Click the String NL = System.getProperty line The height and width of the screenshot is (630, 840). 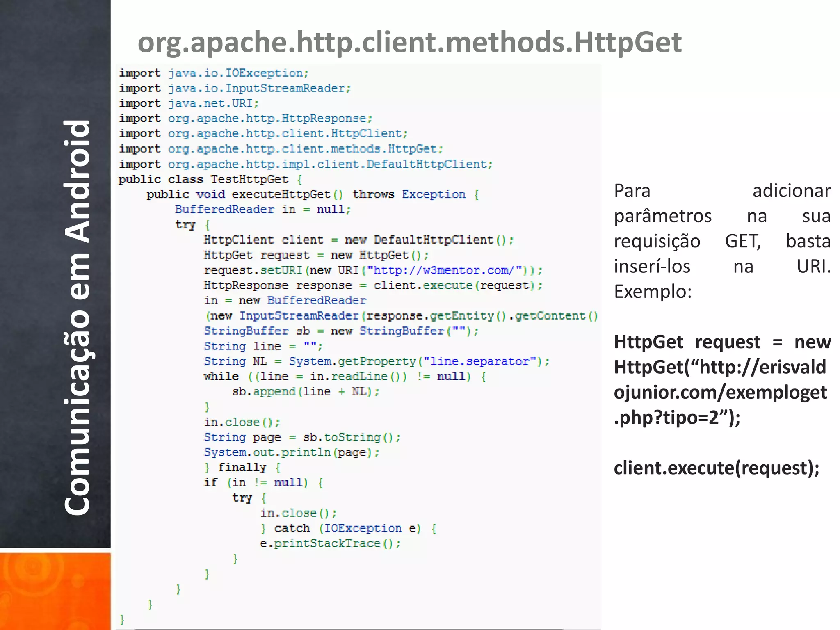[377, 361]
